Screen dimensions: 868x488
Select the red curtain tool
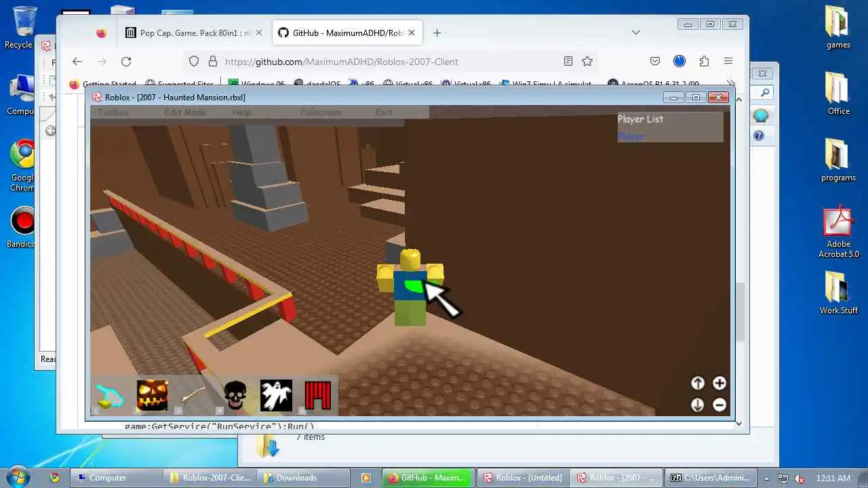point(317,396)
